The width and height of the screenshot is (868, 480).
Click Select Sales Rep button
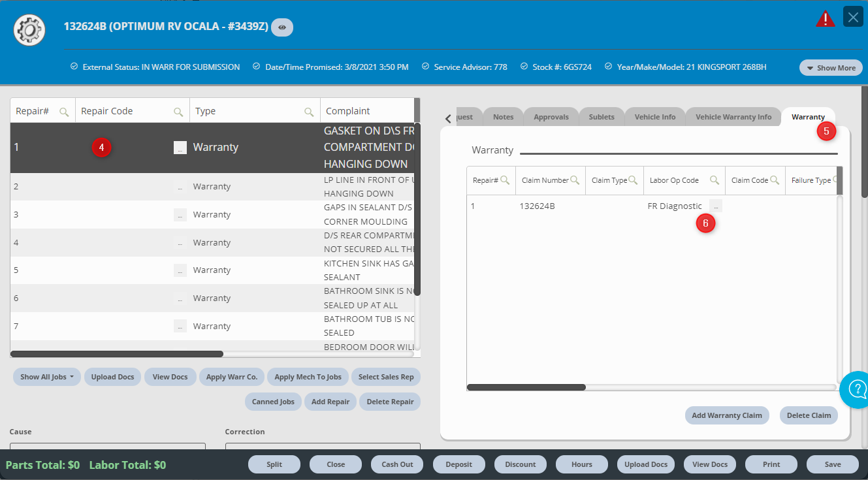coord(386,377)
